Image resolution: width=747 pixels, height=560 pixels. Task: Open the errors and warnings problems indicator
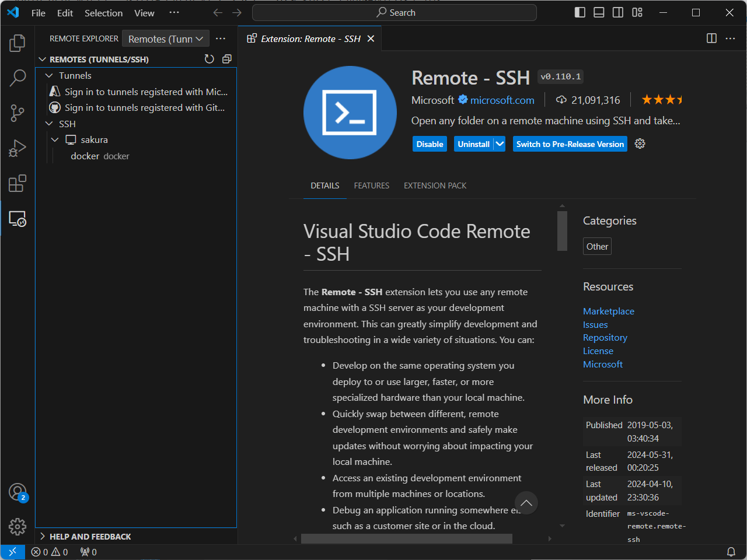tap(50, 552)
